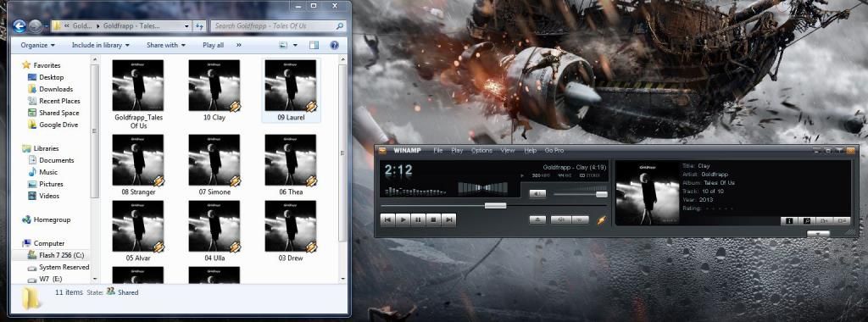
Task: Click Go Pro in Winamp menu
Action: [x=554, y=151]
